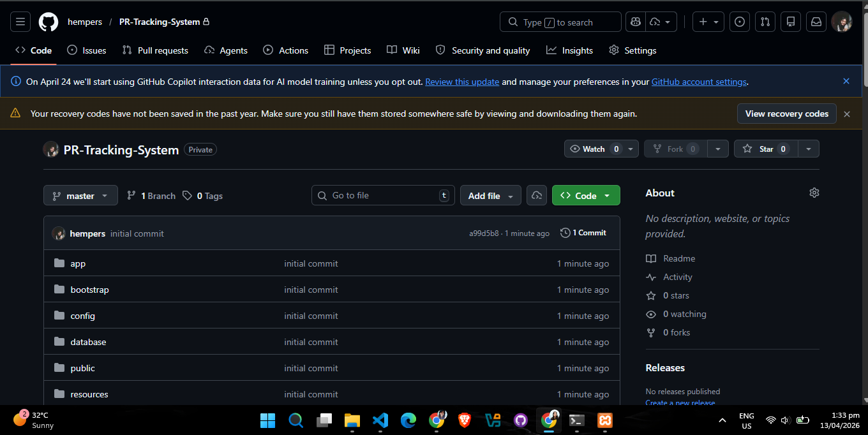Open the cloud icon next to Add file
868x435 pixels.
[537, 195]
